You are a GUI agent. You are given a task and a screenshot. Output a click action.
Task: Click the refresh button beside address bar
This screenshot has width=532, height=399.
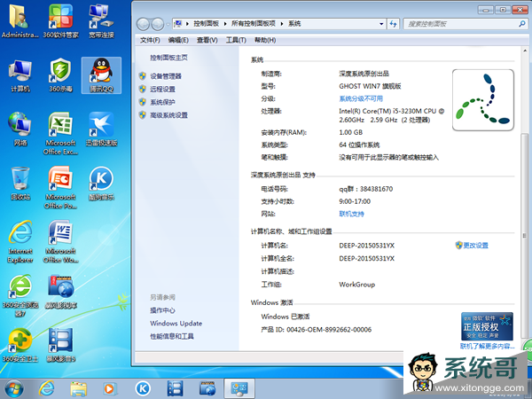393,24
